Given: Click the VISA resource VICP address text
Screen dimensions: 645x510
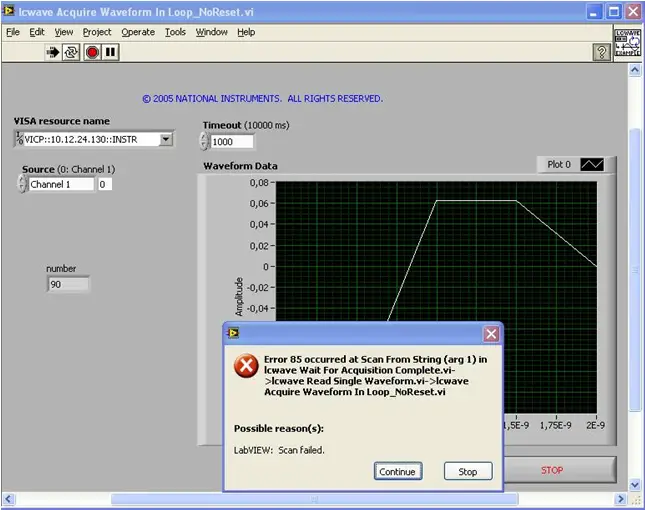Looking at the screenshot, I should tap(81, 139).
